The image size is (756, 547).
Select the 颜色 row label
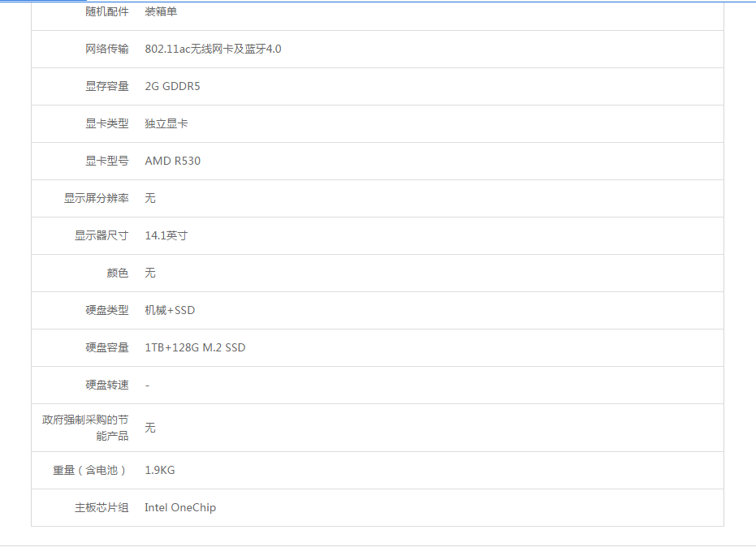tap(117, 273)
